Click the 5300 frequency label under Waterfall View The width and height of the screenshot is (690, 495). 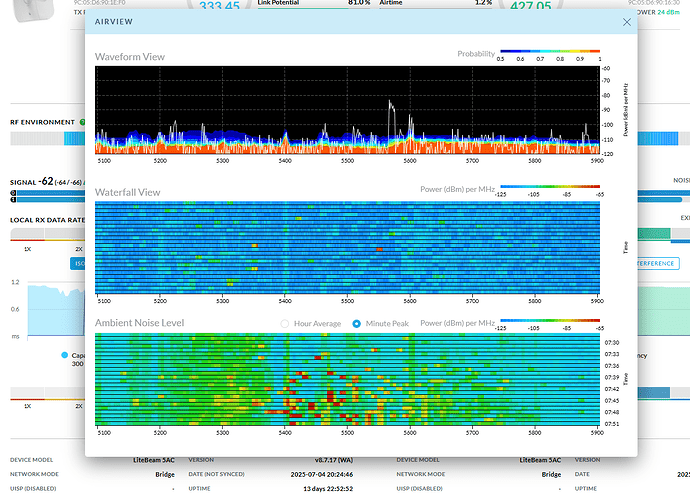coord(223,301)
